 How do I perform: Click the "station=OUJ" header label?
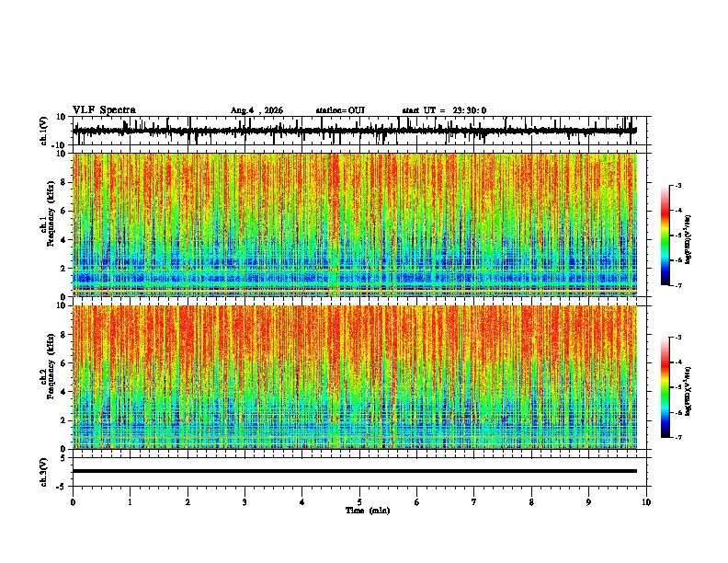click(340, 110)
